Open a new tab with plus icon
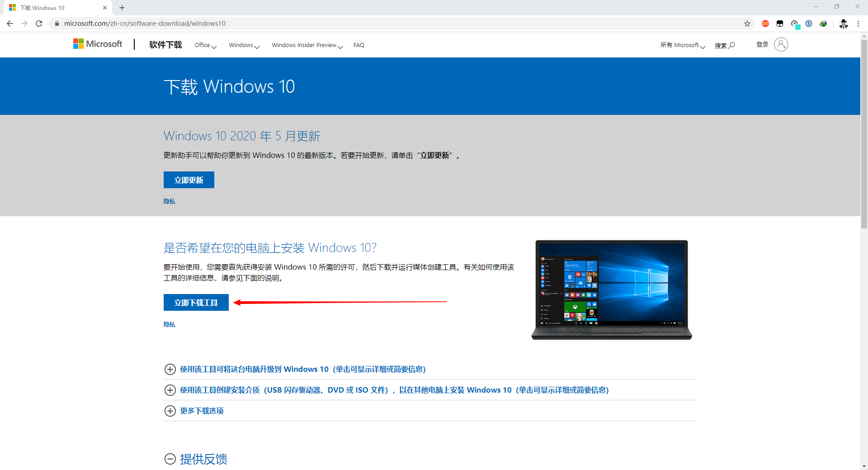Image resolution: width=868 pixels, height=470 pixels. click(x=122, y=8)
